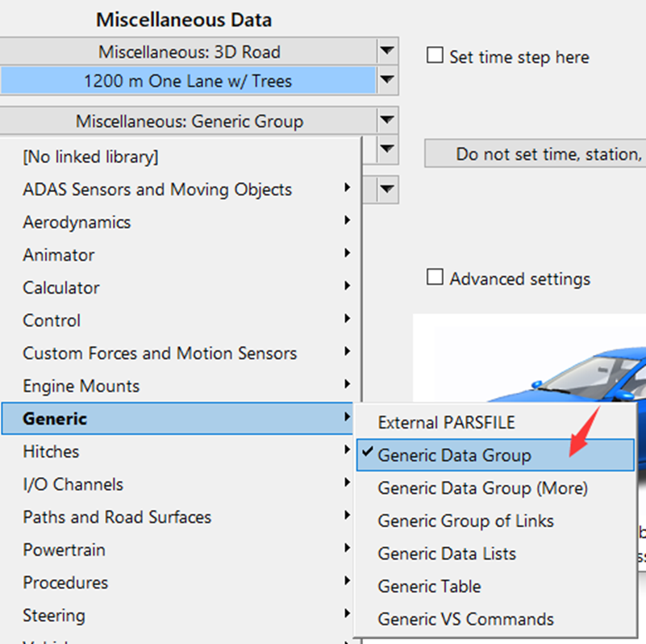Open the Animator submenu

[59, 255]
